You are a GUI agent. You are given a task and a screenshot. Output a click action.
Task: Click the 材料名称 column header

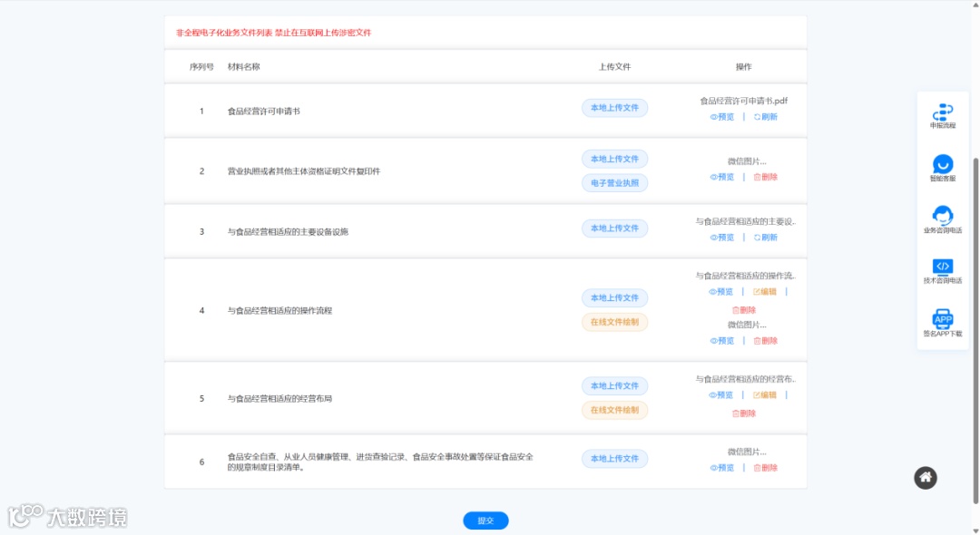[244, 67]
